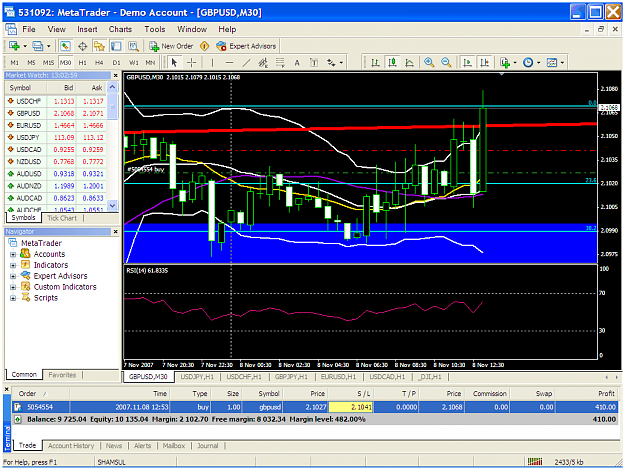Switch to the USDJPY,H1 chart tab
Viewport: 625px width, 470px height.
(x=197, y=377)
